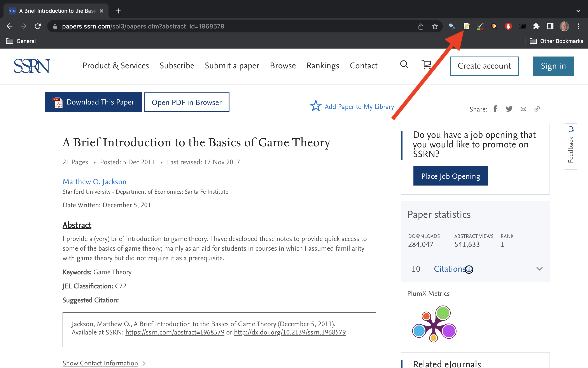
Task: Open the Chrome three-dot menu
Action: pos(578,26)
